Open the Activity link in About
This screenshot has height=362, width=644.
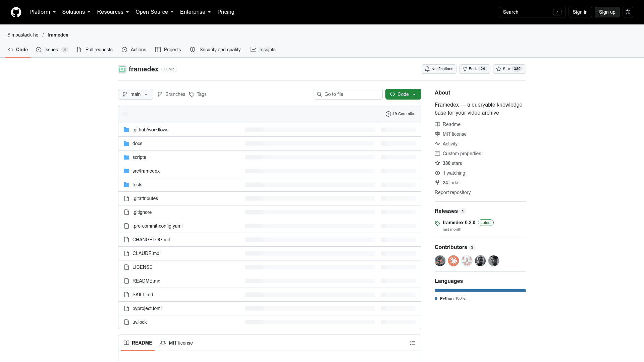point(450,144)
